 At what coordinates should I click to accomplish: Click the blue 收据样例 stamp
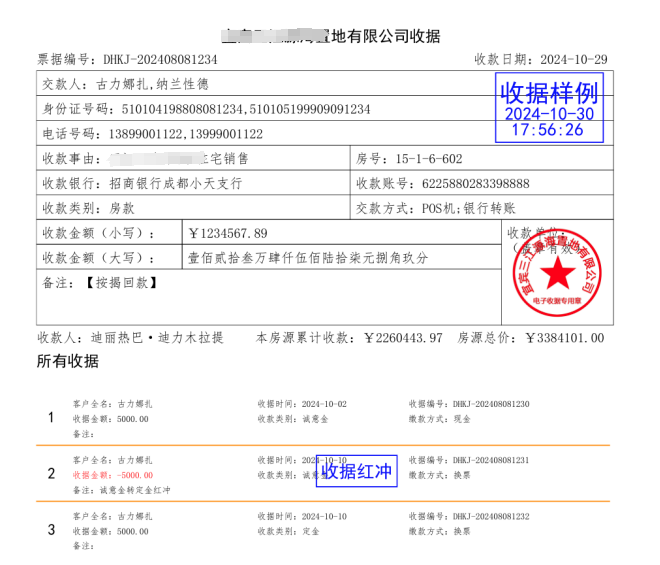tap(549, 108)
